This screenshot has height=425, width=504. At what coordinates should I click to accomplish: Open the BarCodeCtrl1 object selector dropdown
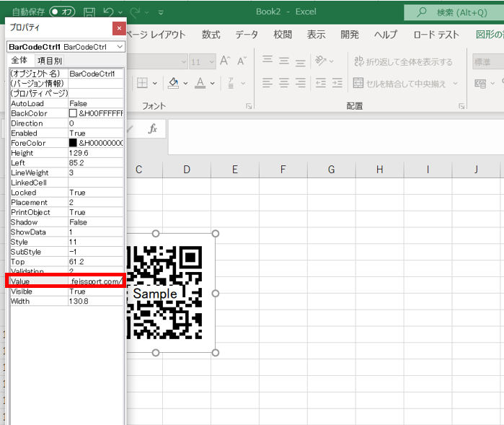[120, 47]
